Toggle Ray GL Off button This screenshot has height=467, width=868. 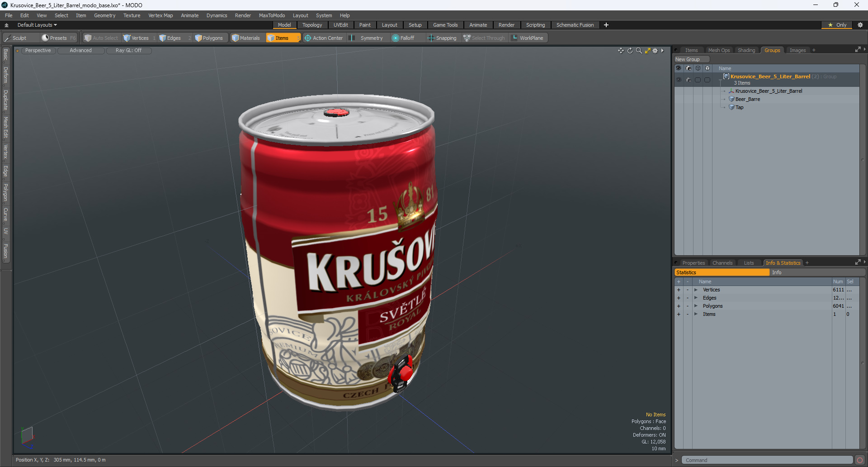[128, 51]
